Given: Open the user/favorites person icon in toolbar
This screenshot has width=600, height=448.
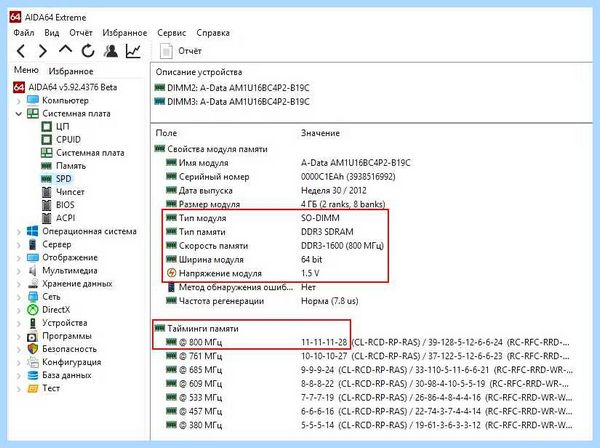Looking at the screenshot, I should coord(111,51).
